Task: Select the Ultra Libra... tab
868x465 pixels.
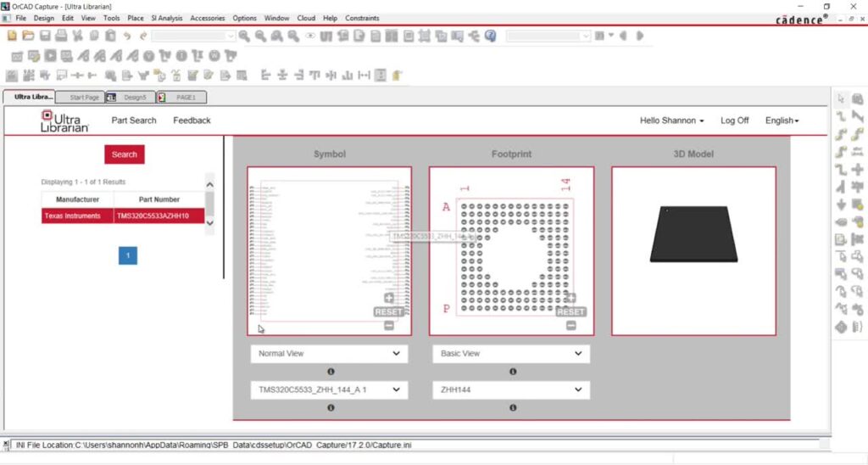Action: point(30,97)
